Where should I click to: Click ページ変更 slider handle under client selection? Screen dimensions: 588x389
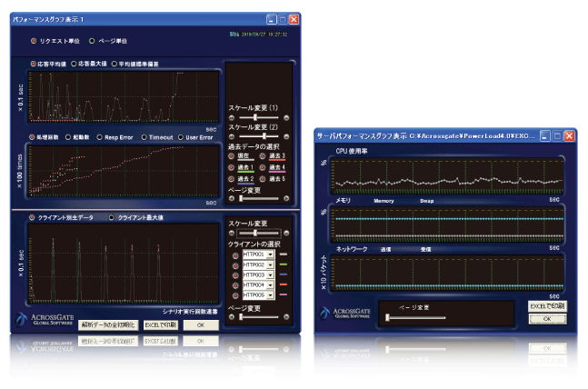241,317
